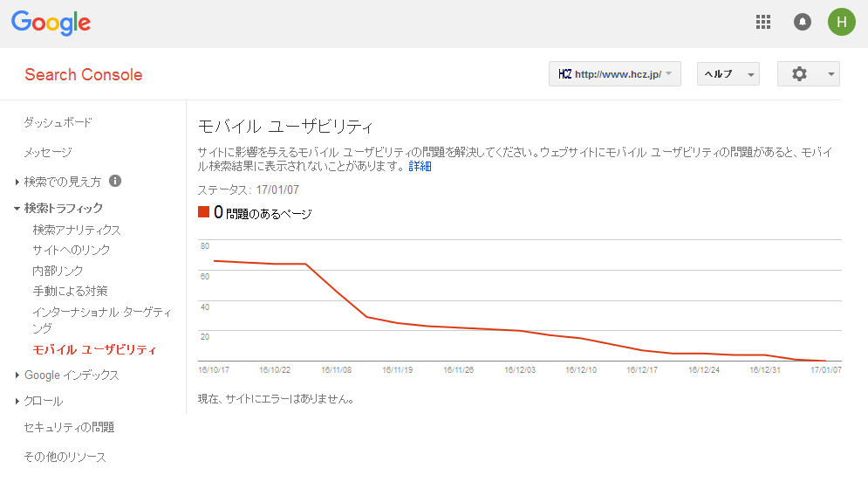This screenshot has height=489, width=868.
Task: Click the red 問題のあるページ legend swatch
Action: [204, 212]
